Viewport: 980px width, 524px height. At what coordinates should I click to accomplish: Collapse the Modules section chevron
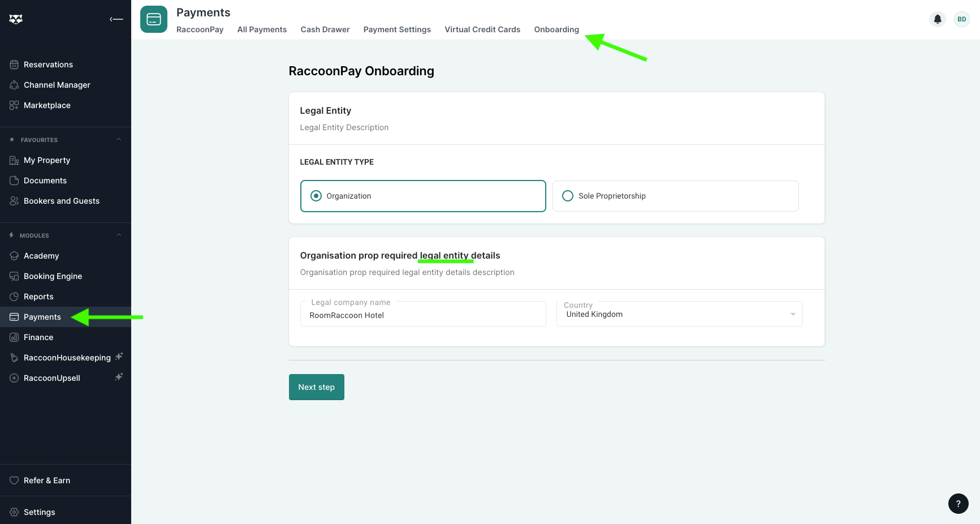tap(119, 235)
